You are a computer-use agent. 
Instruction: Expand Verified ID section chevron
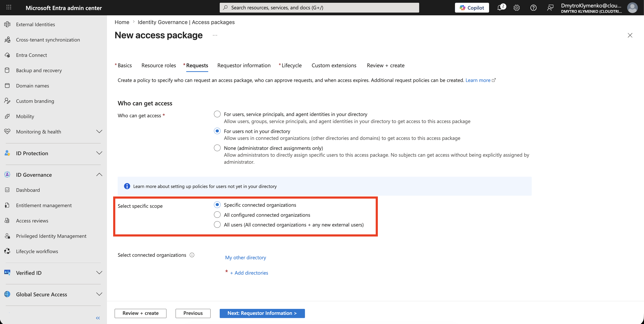pyautogui.click(x=99, y=272)
